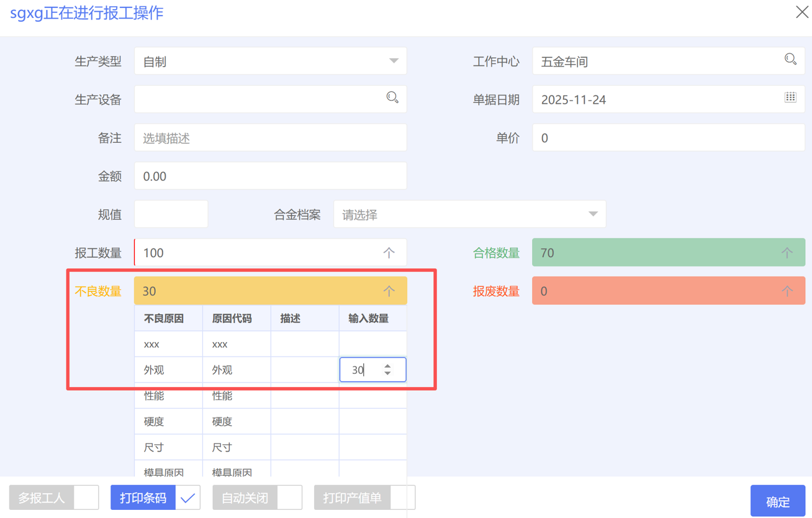Click the 单价 input field
812x518 pixels.
point(668,138)
